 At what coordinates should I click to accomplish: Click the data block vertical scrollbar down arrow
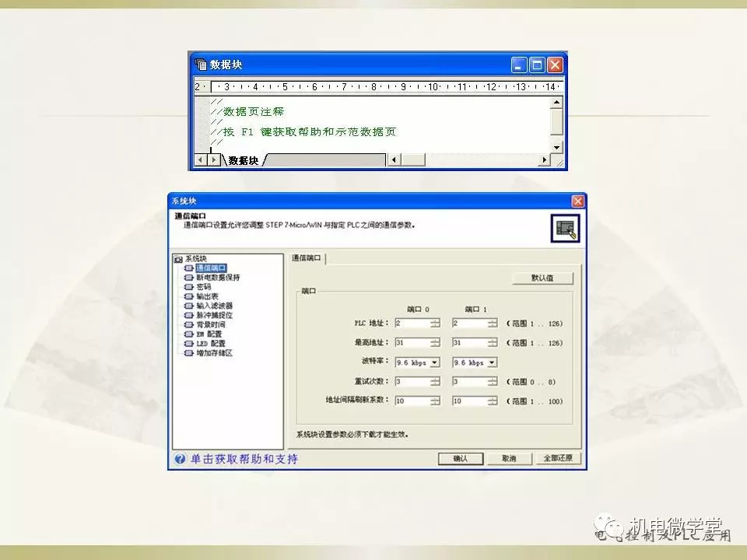[556, 147]
